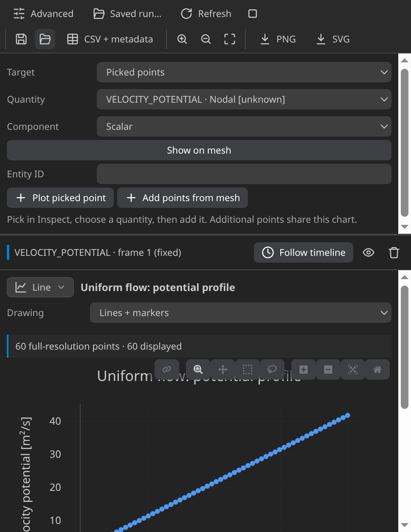Select the box select tool
411x532 pixels.
[x=248, y=370]
